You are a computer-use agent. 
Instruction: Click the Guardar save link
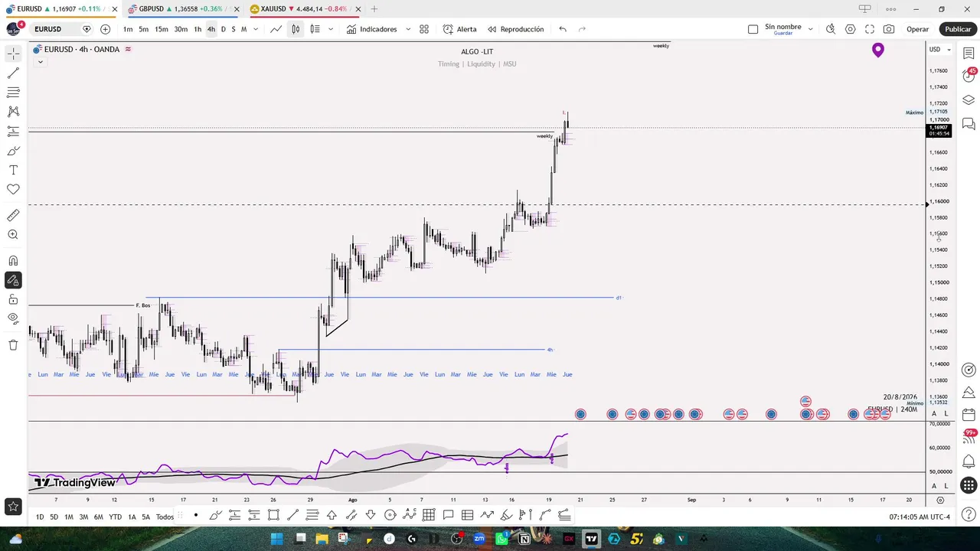[783, 34]
